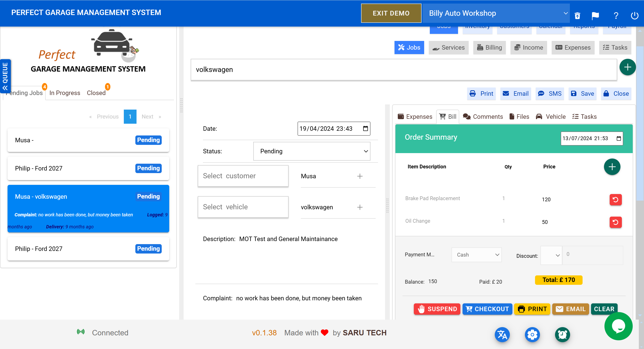Open Comments sub-tab

click(483, 117)
